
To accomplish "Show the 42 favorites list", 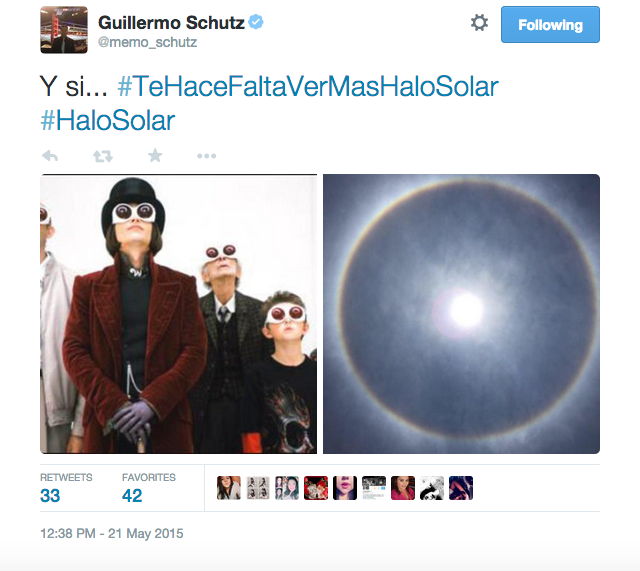I will point(149,488).
